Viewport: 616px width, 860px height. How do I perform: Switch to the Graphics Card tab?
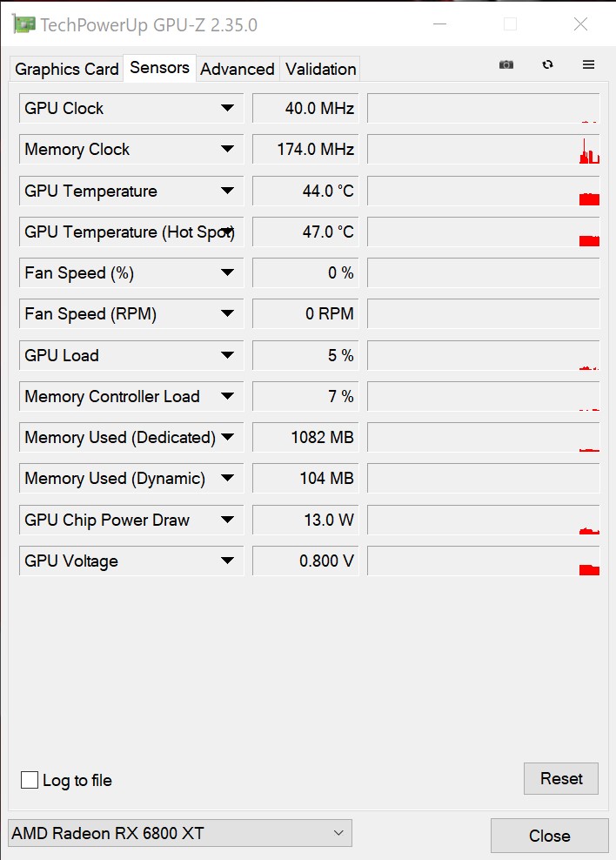pyautogui.click(x=67, y=70)
